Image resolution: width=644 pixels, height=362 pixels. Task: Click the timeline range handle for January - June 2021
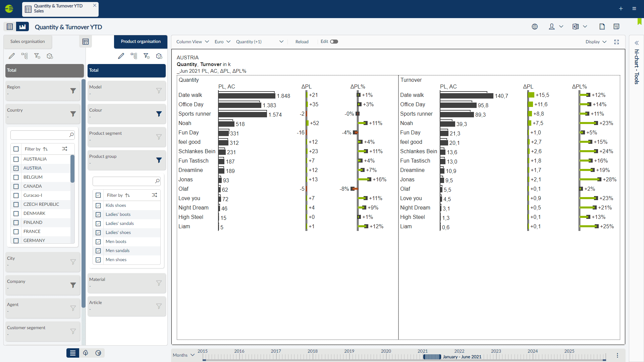point(432,357)
